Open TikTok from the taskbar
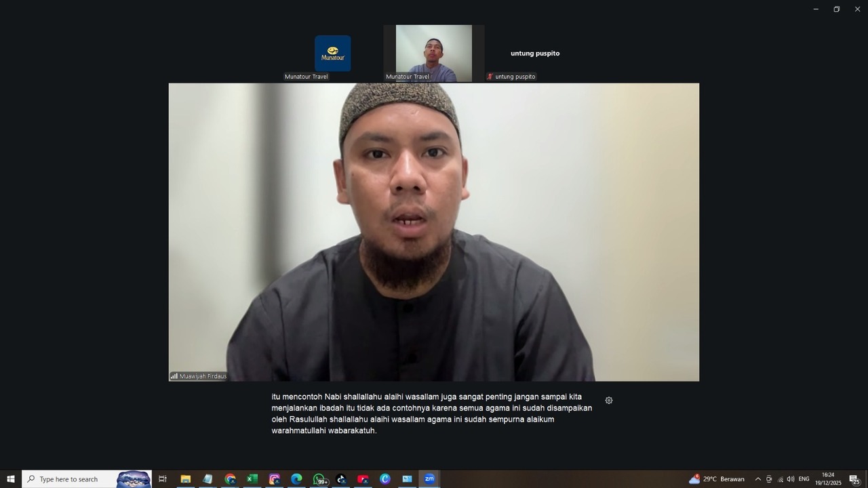 coord(341,479)
